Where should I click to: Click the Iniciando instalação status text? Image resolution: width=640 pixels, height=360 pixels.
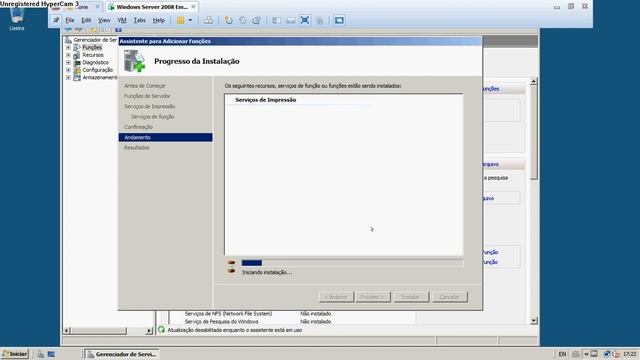267,272
